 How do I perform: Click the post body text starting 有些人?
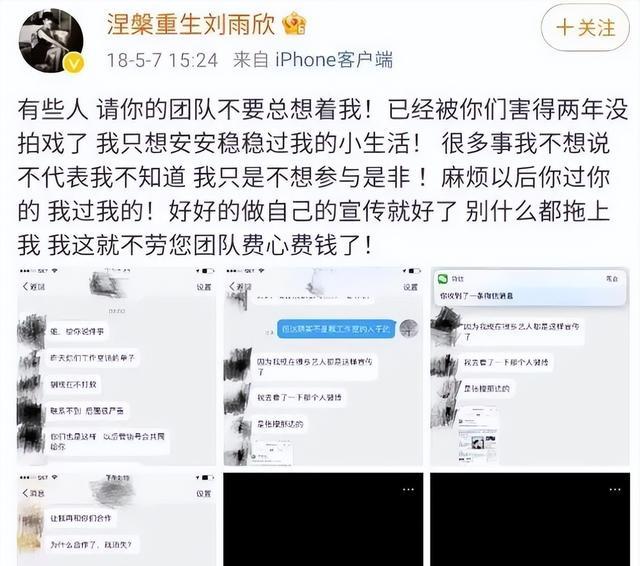(x=322, y=178)
